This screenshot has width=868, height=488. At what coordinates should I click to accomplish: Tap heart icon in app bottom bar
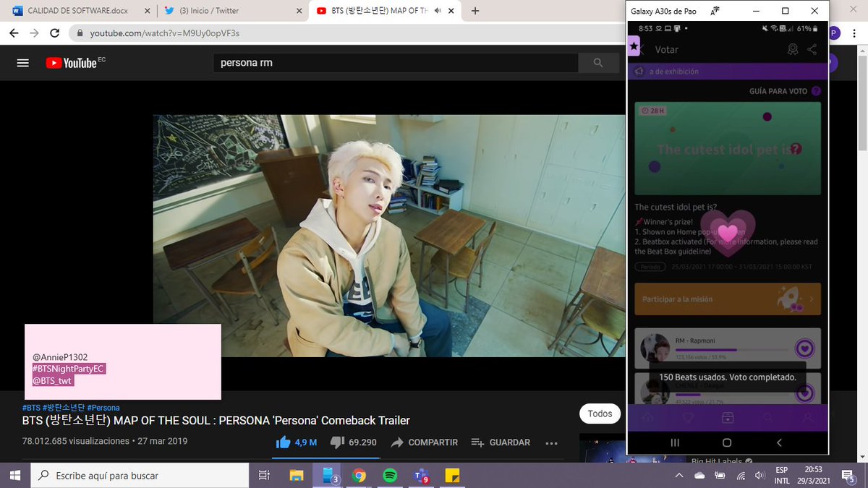point(688,418)
